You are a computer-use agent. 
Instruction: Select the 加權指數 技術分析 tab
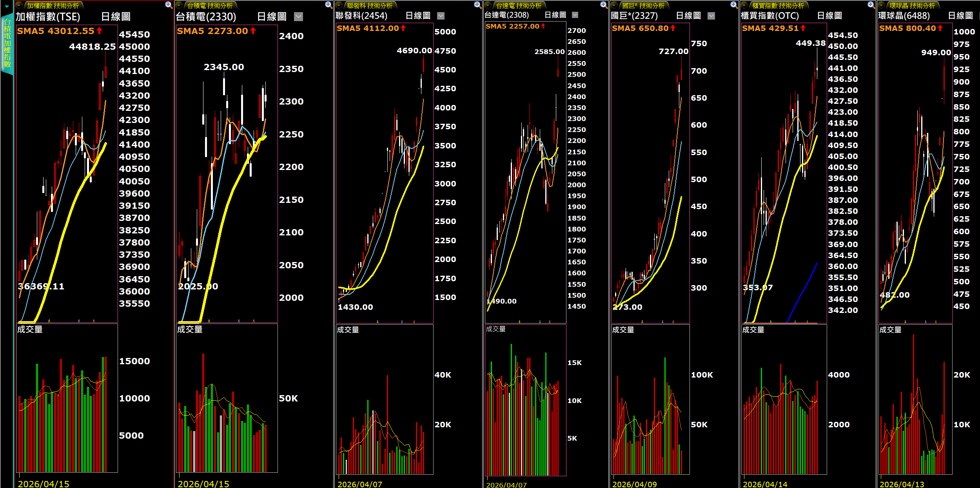[53, 5]
